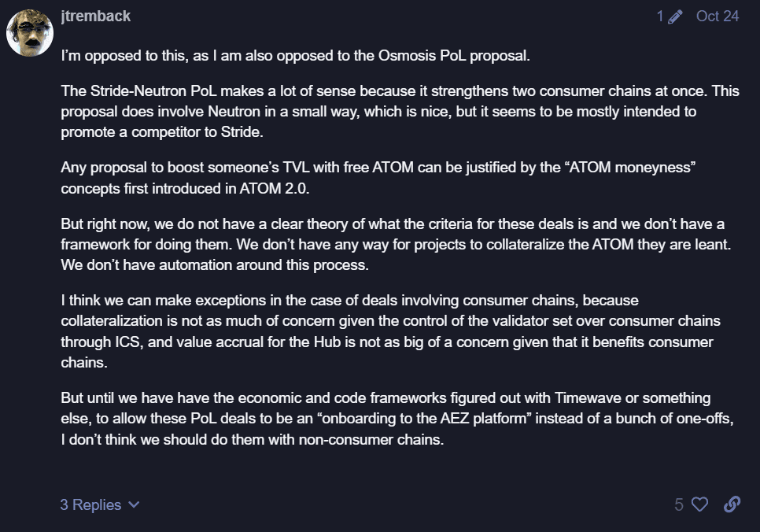Open the Oct 24 post date link

pos(718,16)
